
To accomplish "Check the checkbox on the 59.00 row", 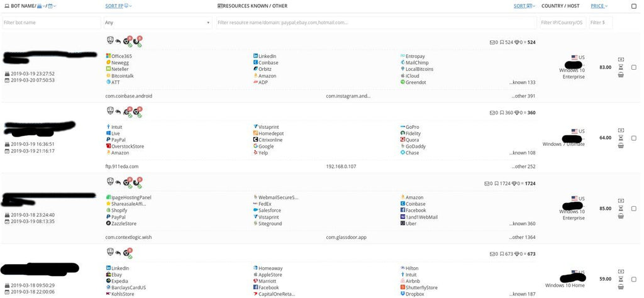I will click(x=633, y=279).
